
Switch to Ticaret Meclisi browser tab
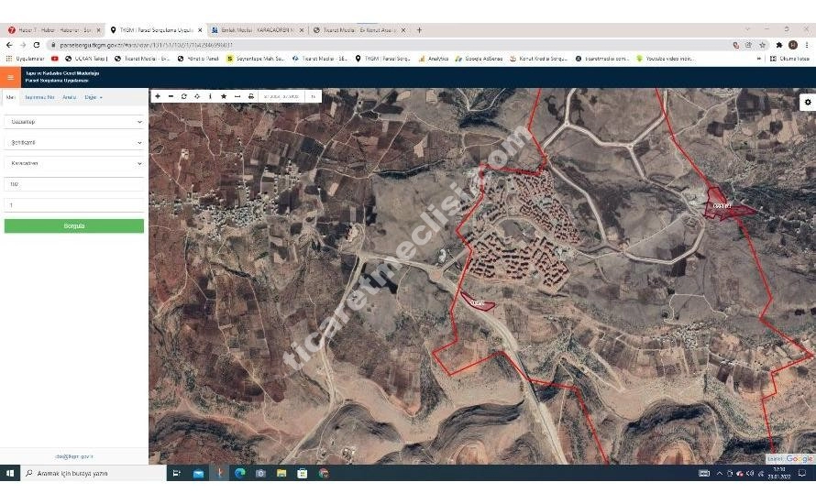click(359, 30)
